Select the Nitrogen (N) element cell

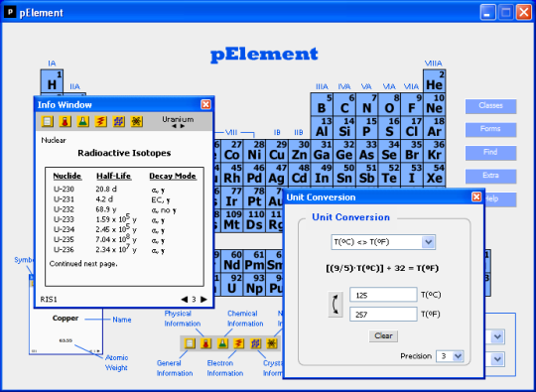coord(367,104)
